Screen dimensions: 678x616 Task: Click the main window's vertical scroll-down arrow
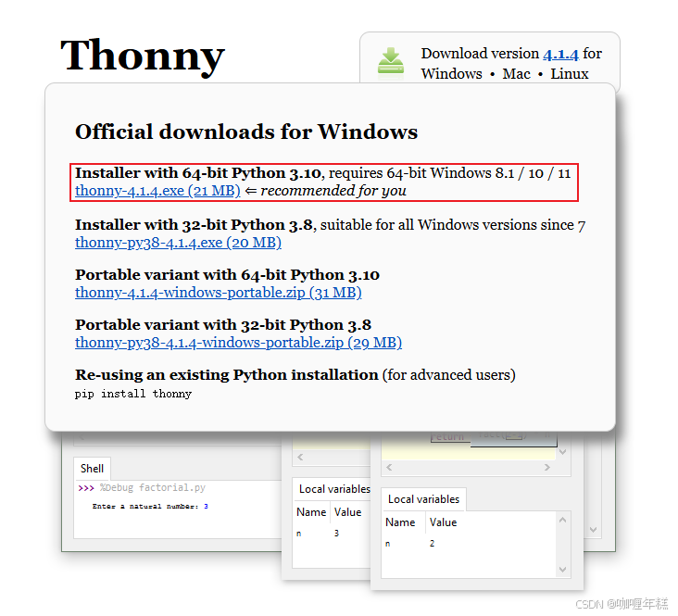593,530
